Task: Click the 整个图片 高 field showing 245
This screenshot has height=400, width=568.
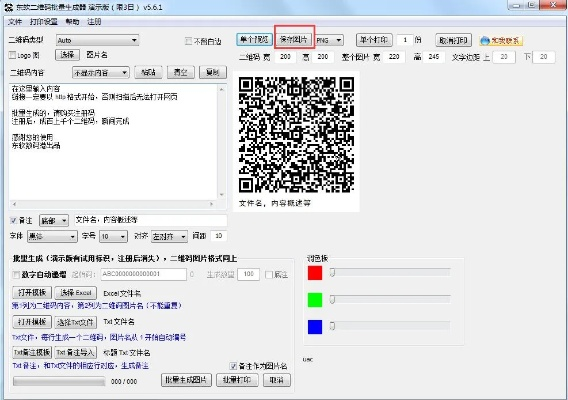Action: (434, 57)
